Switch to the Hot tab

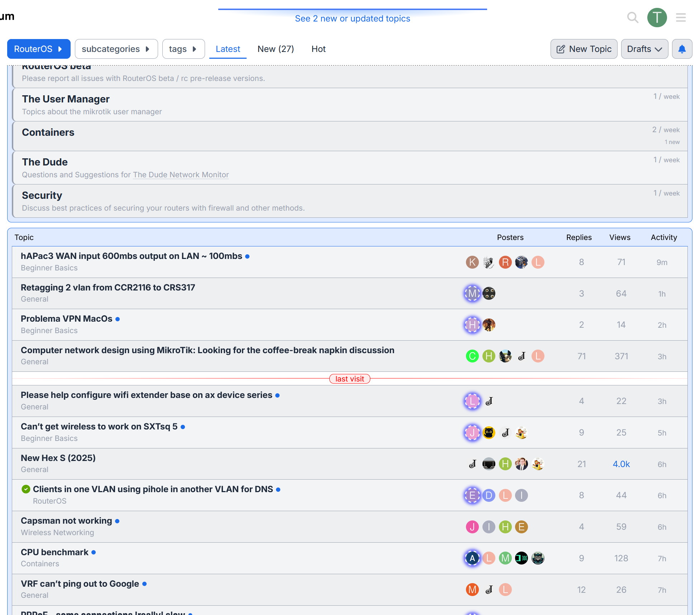(x=318, y=49)
